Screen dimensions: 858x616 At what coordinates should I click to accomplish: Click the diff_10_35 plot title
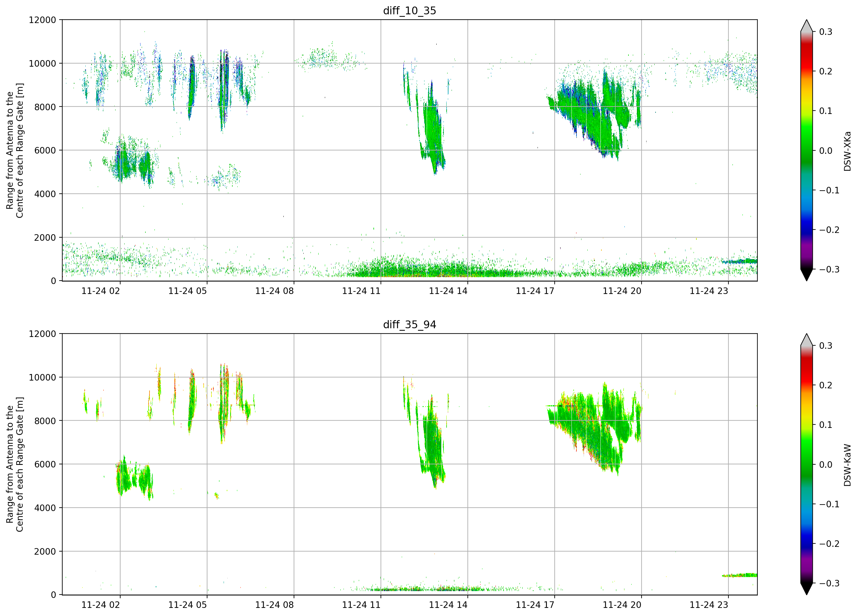410,11
